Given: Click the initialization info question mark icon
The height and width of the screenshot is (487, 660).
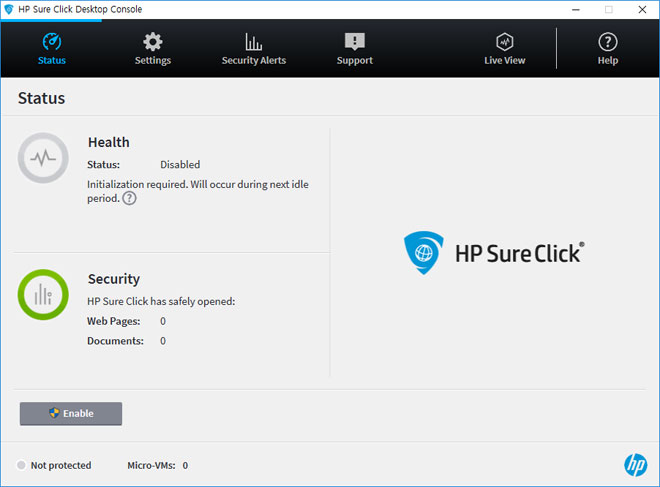Looking at the screenshot, I should [x=129, y=198].
